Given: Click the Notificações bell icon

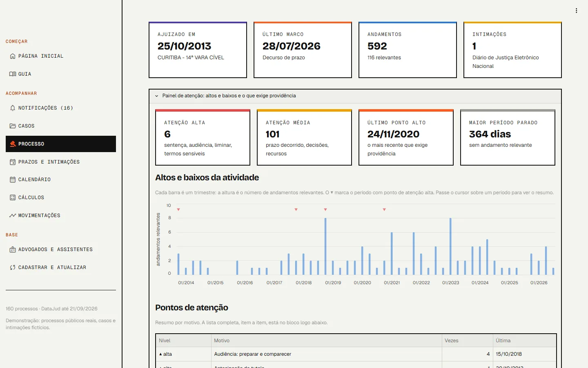Looking at the screenshot, I should point(13,108).
